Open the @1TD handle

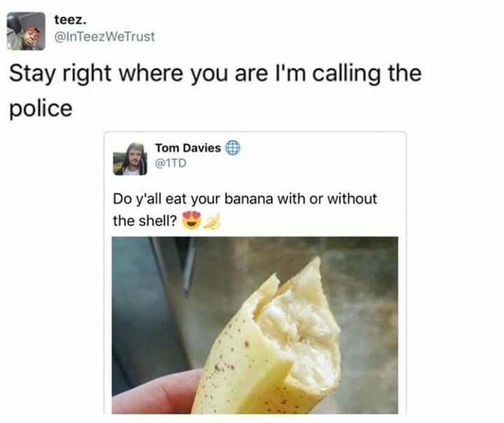(x=171, y=163)
